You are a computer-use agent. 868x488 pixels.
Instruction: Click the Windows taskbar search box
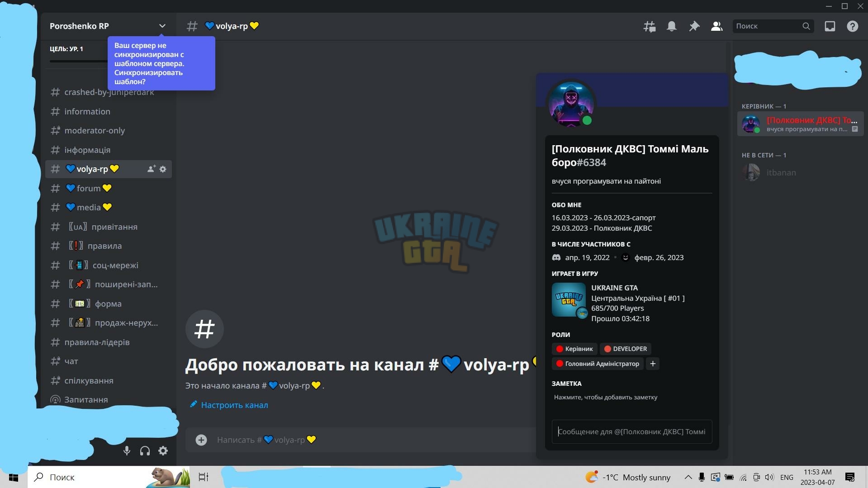tap(109, 477)
